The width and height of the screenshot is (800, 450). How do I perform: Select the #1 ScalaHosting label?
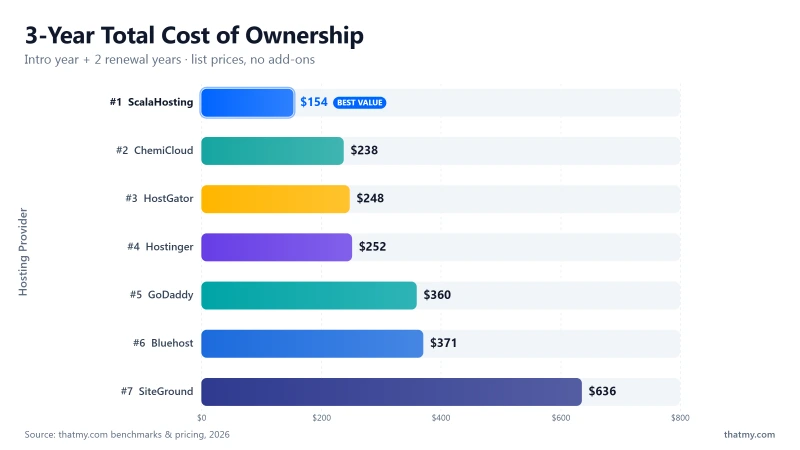(152, 102)
